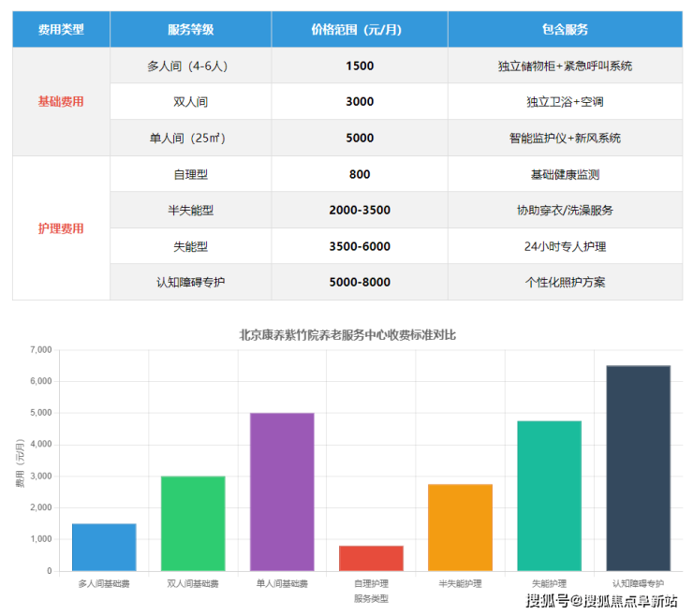Click the 包含服务 column header

(565, 29)
